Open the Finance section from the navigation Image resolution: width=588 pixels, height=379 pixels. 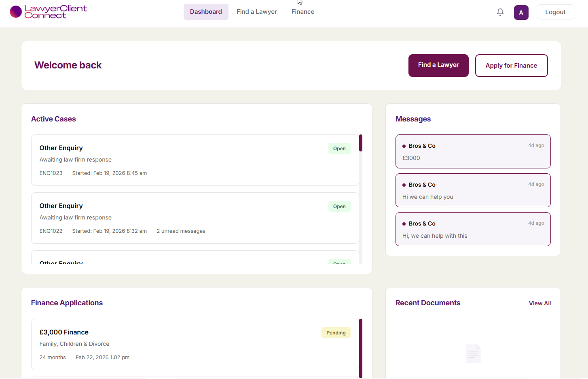[302, 11]
